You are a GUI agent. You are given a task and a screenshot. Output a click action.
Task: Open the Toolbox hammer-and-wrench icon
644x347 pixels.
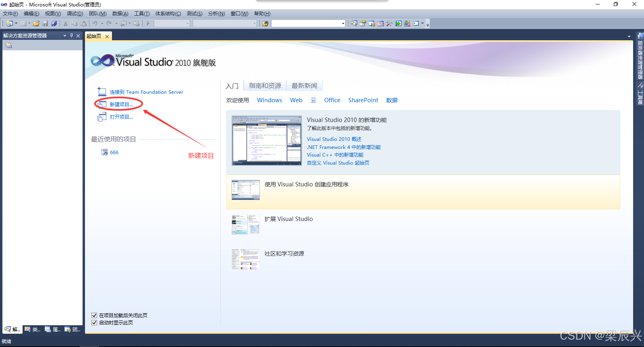click(x=389, y=23)
